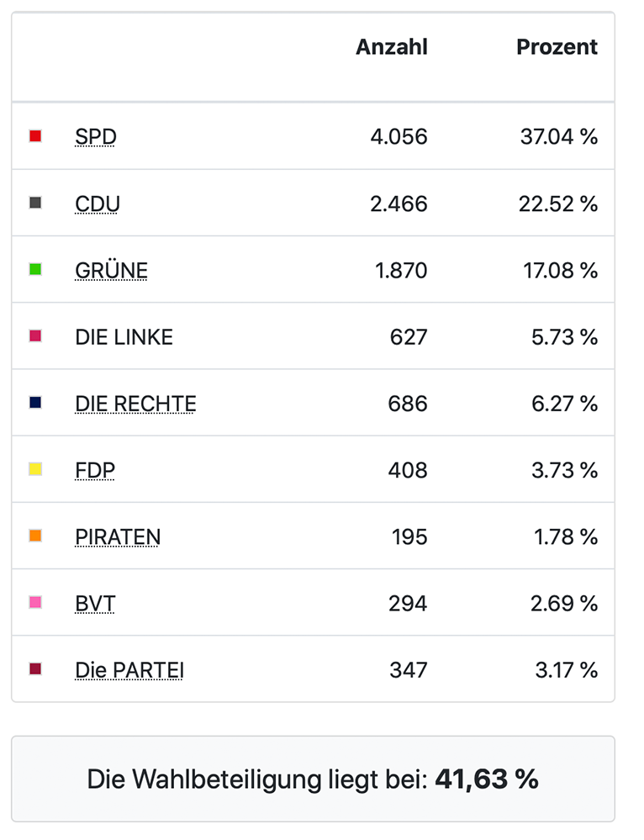This screenshot has height=840, width=644.
Task: Click the BVT party abbreviation
Action: pyautogui.click(x=95, y=604)
